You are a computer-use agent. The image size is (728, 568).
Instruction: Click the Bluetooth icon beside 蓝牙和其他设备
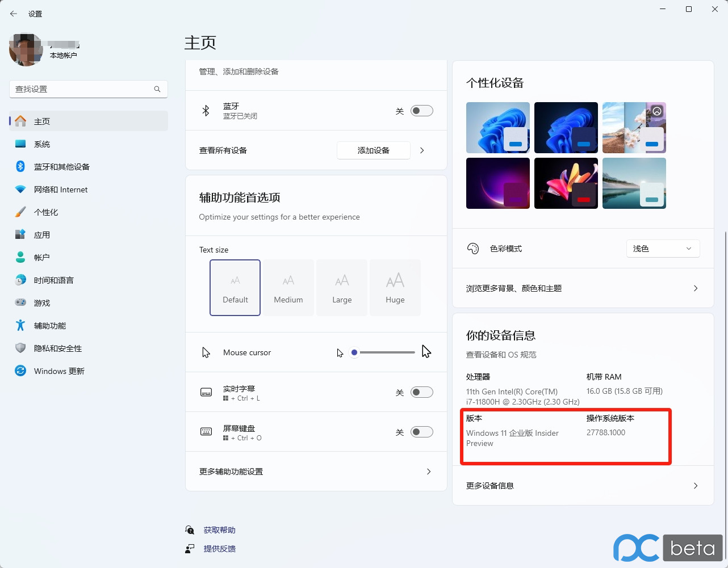coord(20,166)
